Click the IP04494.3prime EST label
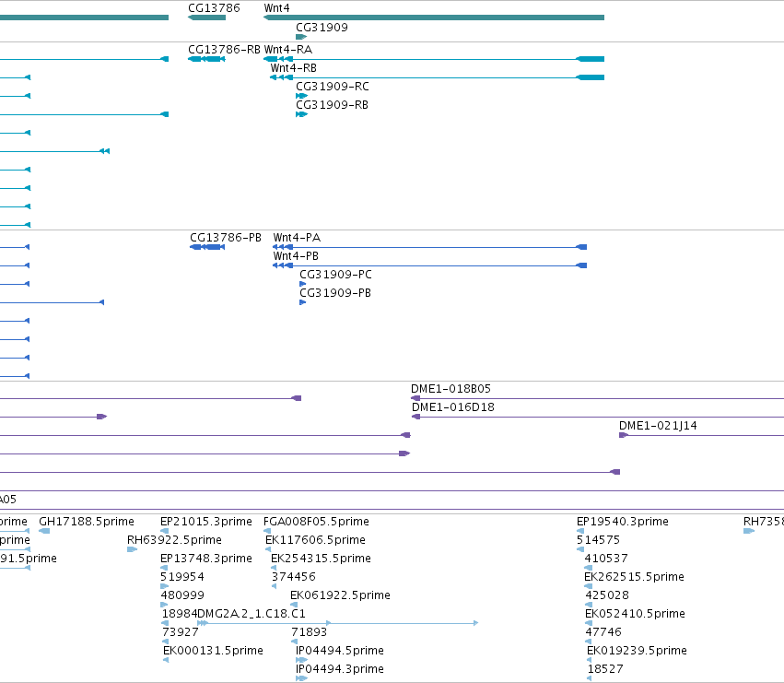 click(340, 669)
